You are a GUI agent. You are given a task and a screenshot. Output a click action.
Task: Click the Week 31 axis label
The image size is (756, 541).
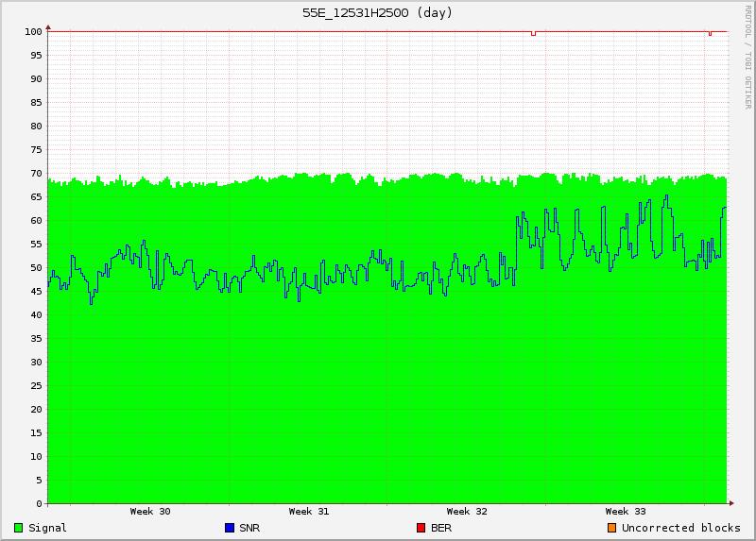309,512
